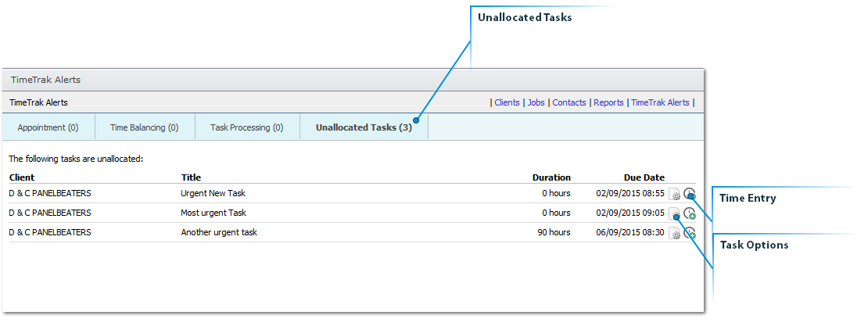This screenshot has height=326, width=868.
Task: Click 0 hours in Most urgent Task row
Action: click(556, 213)
